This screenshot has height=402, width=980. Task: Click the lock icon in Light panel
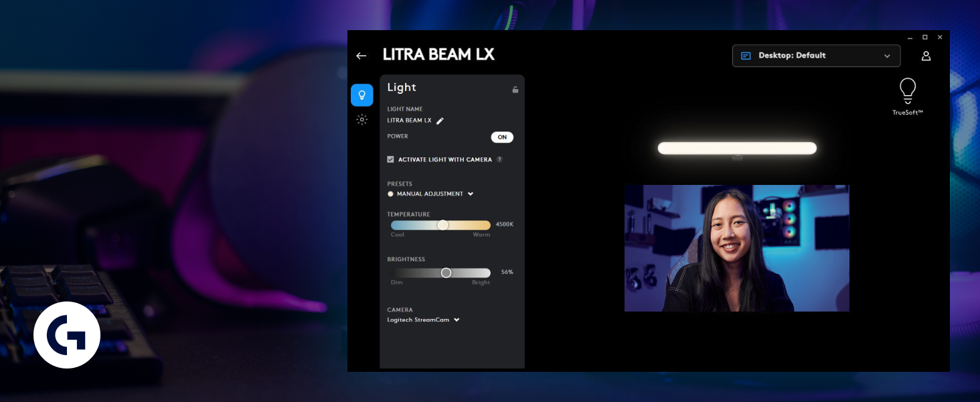[515, 90]
